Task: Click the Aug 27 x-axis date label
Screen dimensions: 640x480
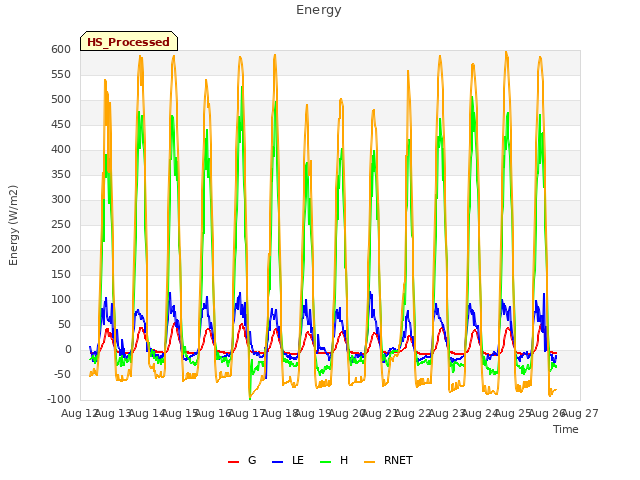Action: point(580,414)
